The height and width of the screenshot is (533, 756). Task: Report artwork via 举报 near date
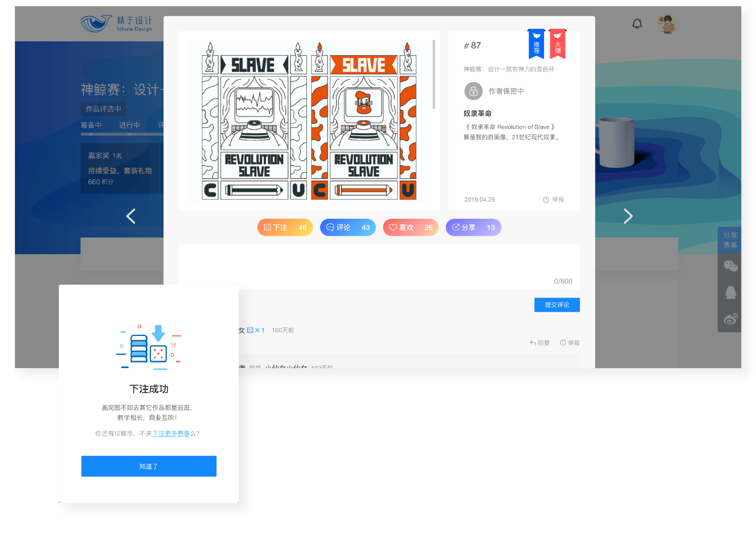tap(553, 200)
